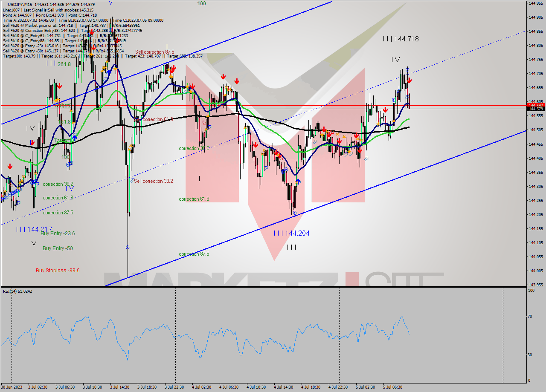Click the 'I I I 144.718' wave label
The height and width of the screenshot is (392, 546).
coord(401,39)
